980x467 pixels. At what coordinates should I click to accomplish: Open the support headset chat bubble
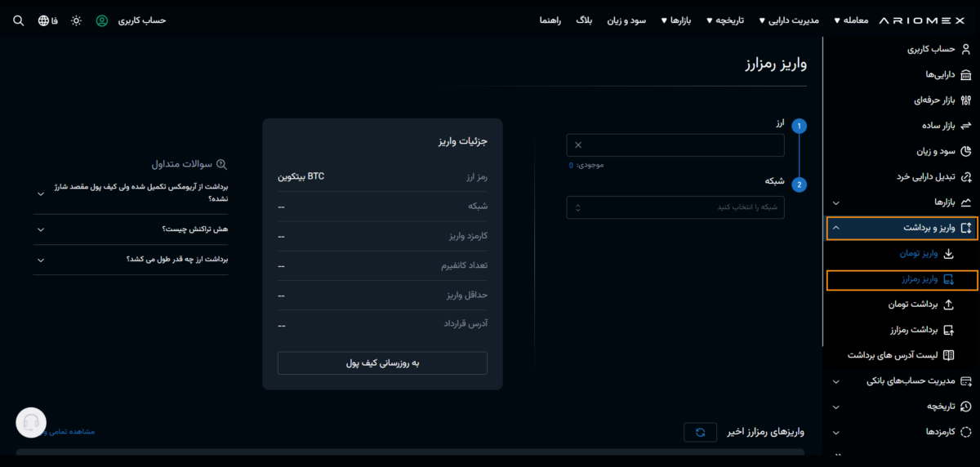coord(31,422)
